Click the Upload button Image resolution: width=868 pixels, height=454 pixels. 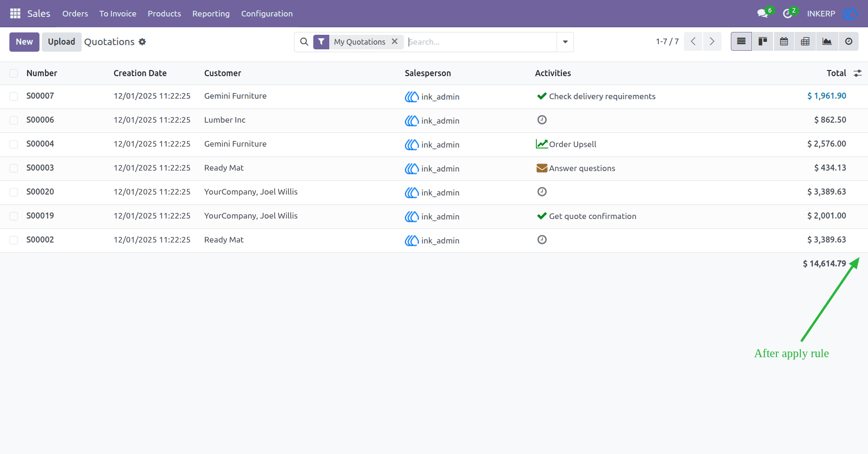62,42
